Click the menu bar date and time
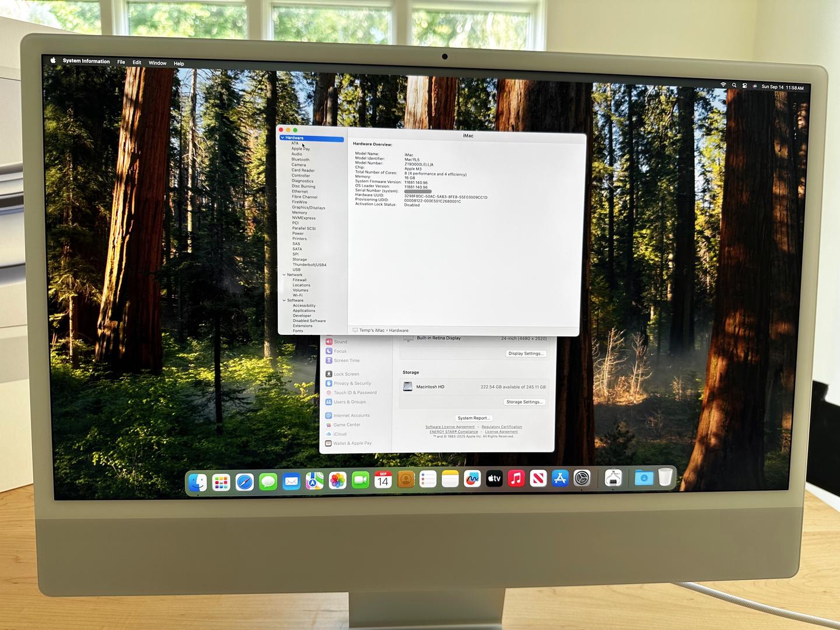840x630 pixels. [782, 87]
